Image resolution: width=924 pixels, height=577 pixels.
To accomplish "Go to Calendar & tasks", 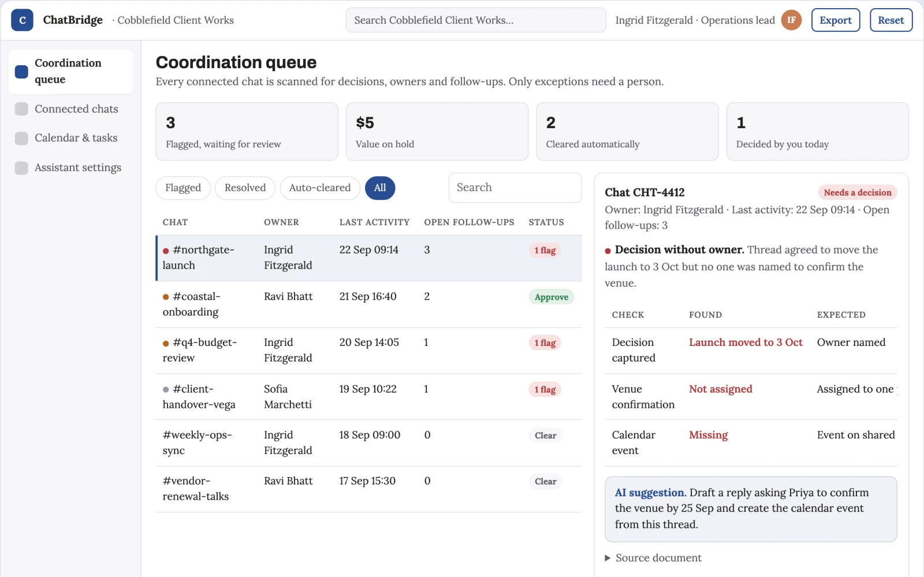I will pos(71,138).
